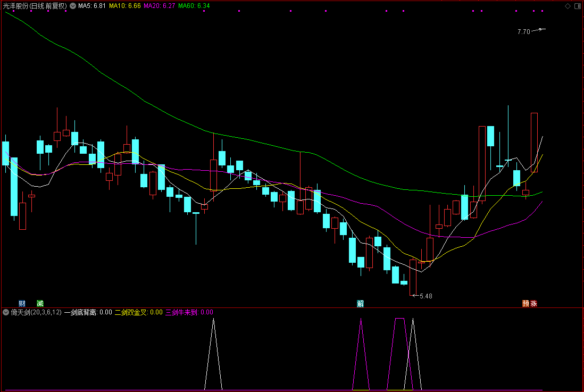
Task: Click the orange 预 forecast marker
Action: click(x=525, y=303)
